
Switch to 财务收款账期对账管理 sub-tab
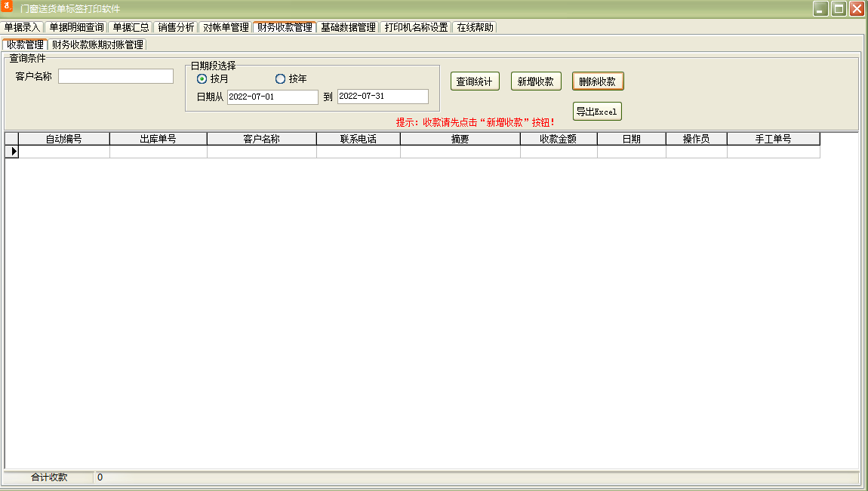pyautogui.click(x=97, y=44)
